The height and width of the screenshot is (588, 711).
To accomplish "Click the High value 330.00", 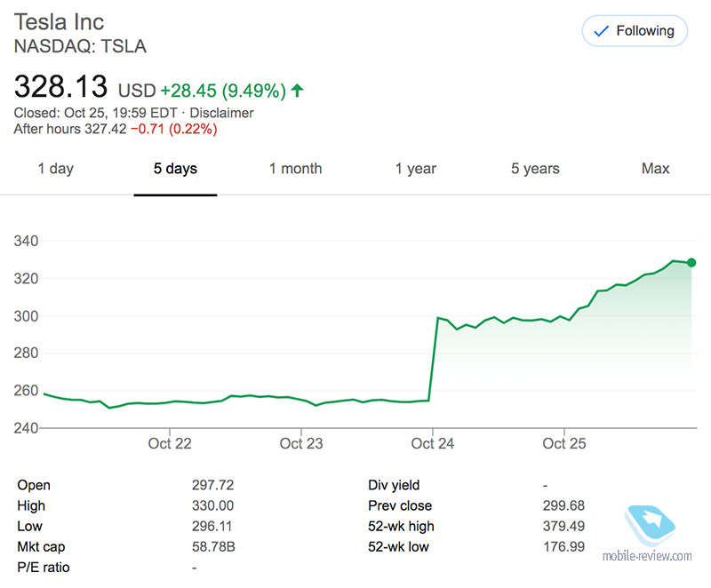I will tap(212, 505).
